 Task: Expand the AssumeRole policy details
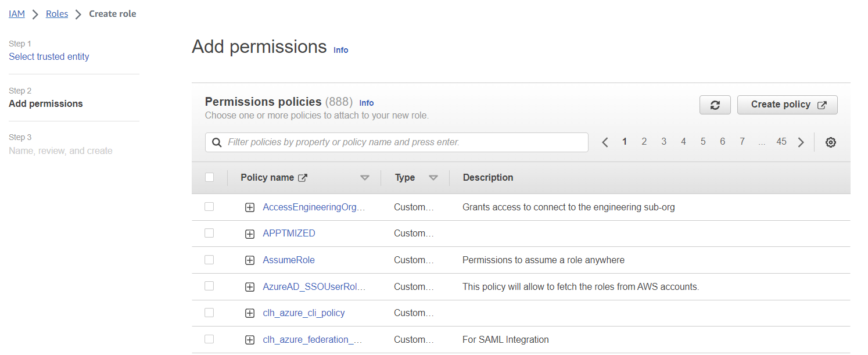coord(250,260)
